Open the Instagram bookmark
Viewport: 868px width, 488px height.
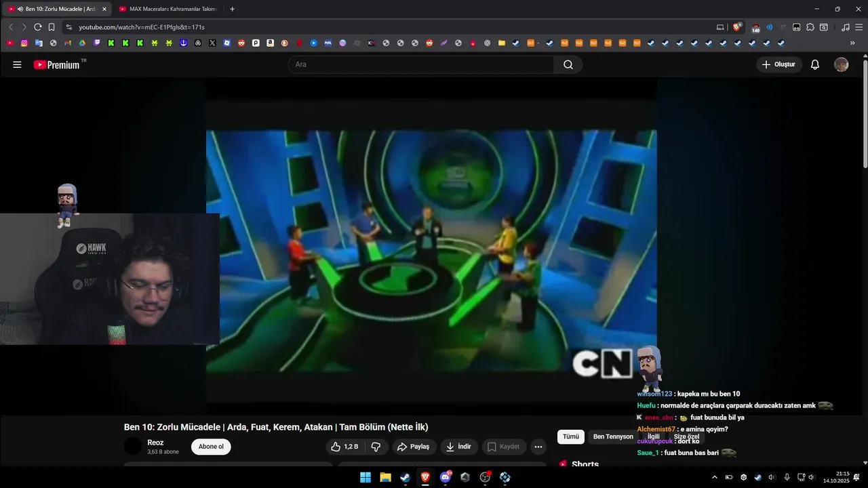point(24,43)
